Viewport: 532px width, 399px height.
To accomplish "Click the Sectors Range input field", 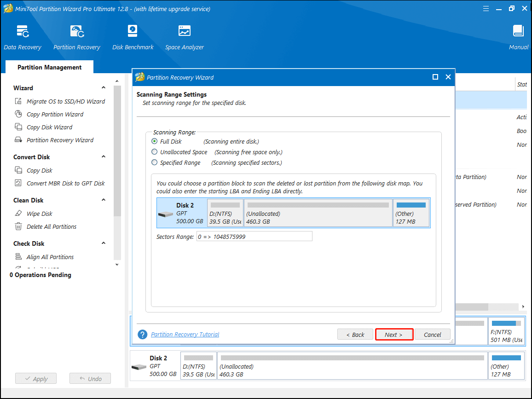I will (x=254, y=237).
